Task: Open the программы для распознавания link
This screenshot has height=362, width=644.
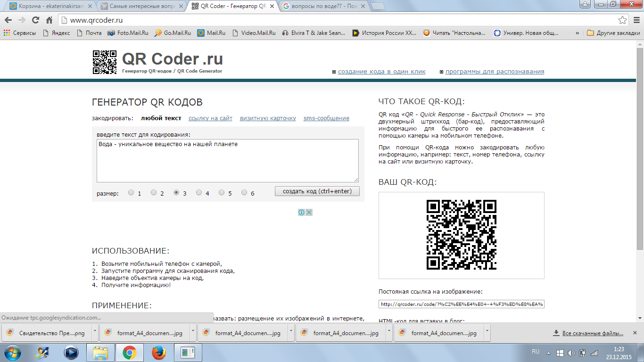Action: click(x=495, y=72)
